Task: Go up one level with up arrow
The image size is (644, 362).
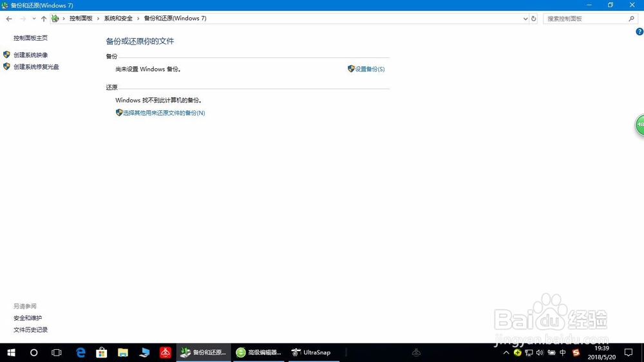Action: [x=44, y=19]
